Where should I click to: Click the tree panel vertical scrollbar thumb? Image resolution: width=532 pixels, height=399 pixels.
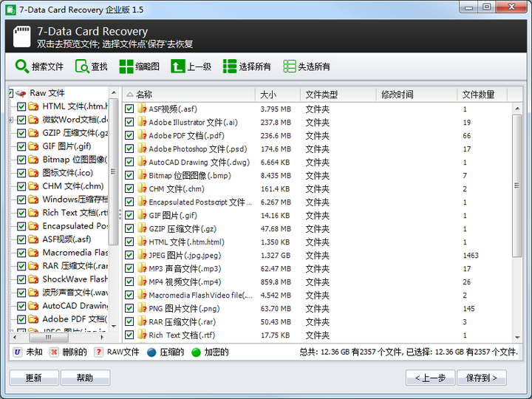[x=113, y=171]
